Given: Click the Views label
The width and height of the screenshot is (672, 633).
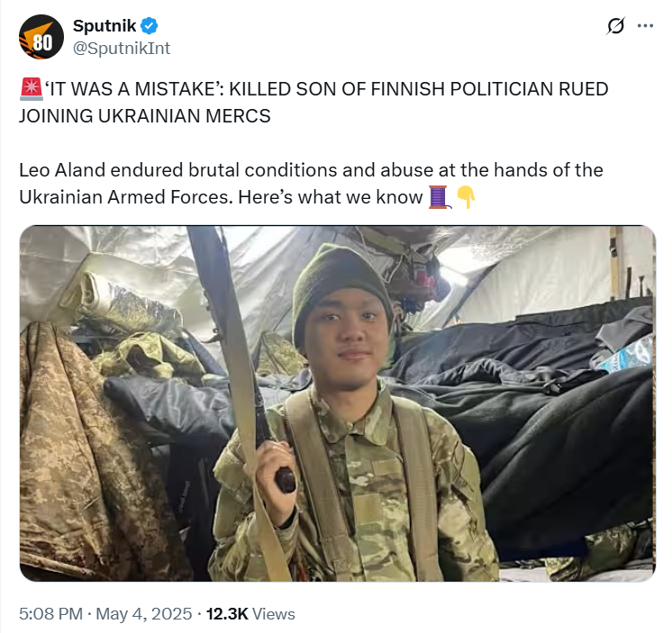Looking at the screenshot, I should point(274,614).
